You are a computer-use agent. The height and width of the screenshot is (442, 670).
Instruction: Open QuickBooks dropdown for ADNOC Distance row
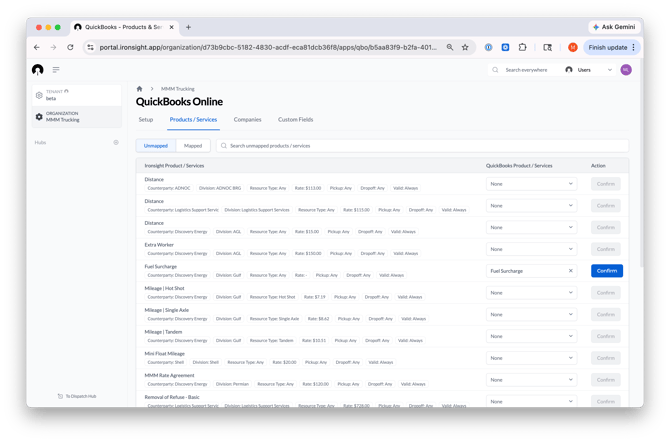click(x=532, y=184)
